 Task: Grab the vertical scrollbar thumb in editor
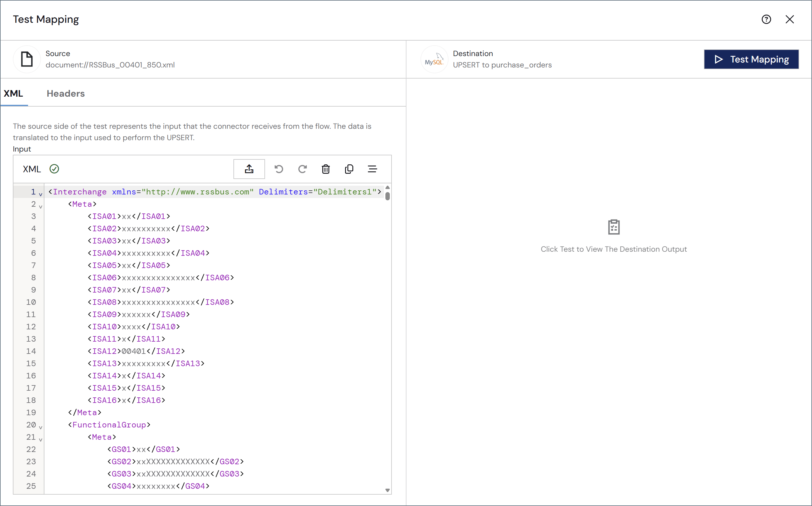(x=387, y=196)
